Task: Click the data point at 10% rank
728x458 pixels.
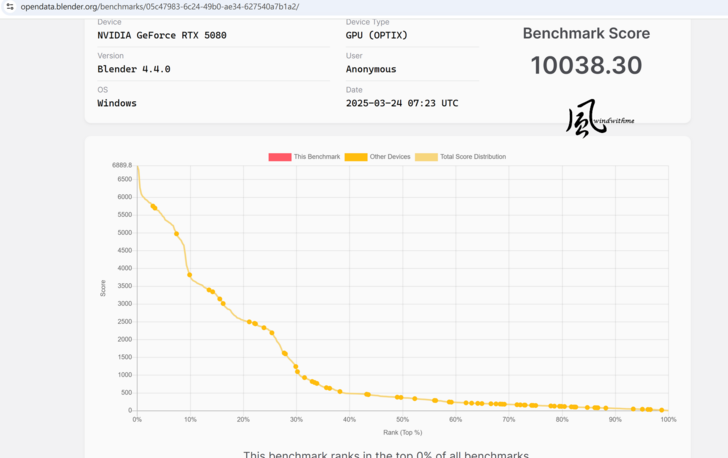Action: pos(189,275)
